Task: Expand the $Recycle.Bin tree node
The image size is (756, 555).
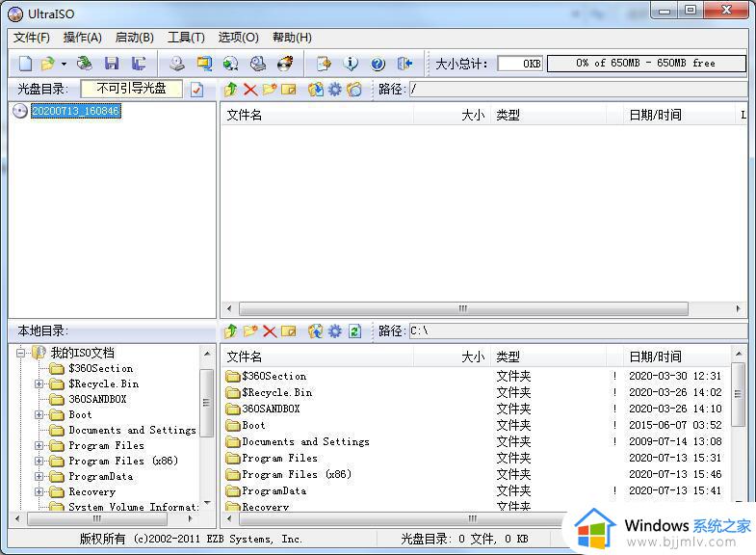Action: coord(39,383)
